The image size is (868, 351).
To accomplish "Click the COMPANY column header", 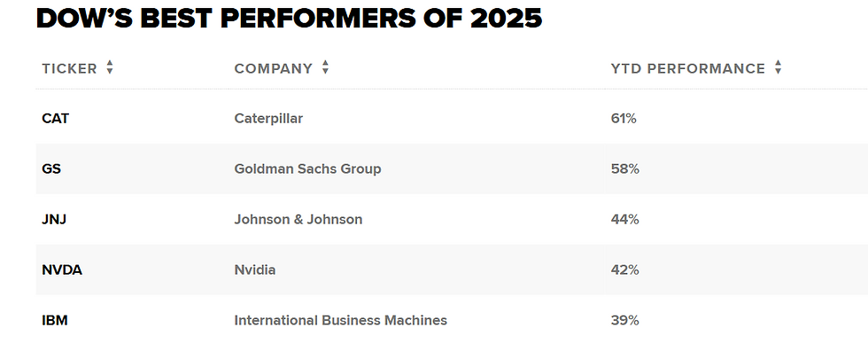I will (x=274, y=68).
